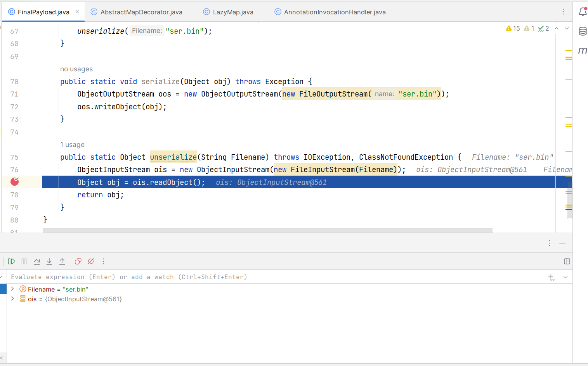This screenshot has width=588, height=366.
Task: Open the Database tool window
Action: point(583,31)
